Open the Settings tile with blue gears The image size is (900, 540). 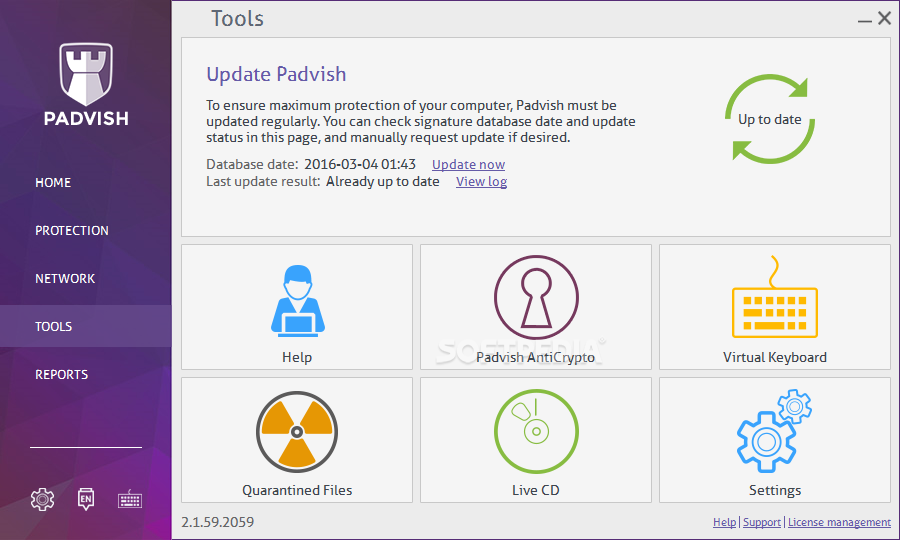click(x=775, y=440)
